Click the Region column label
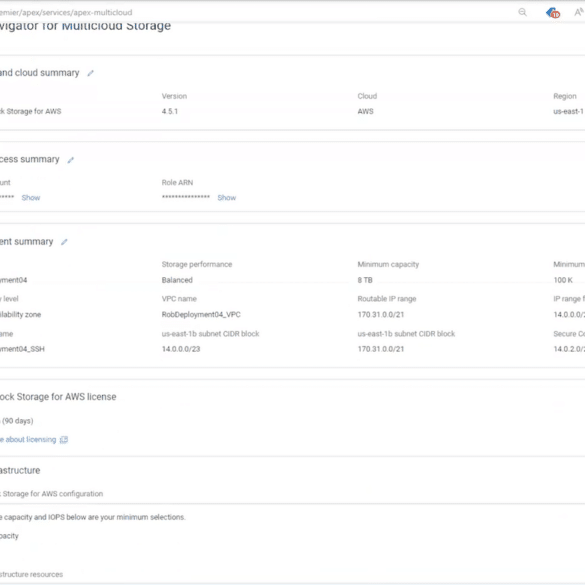585x585 pixels. click(565, 96)
